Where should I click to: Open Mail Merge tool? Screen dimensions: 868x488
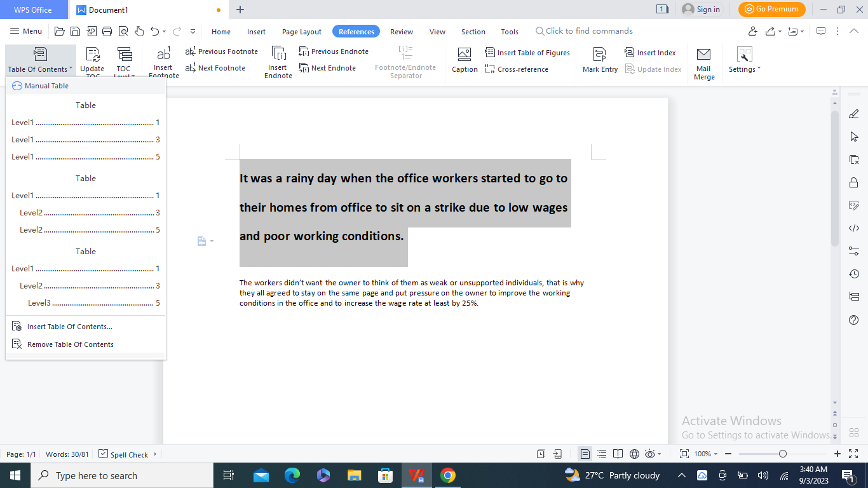coord(703,62)
